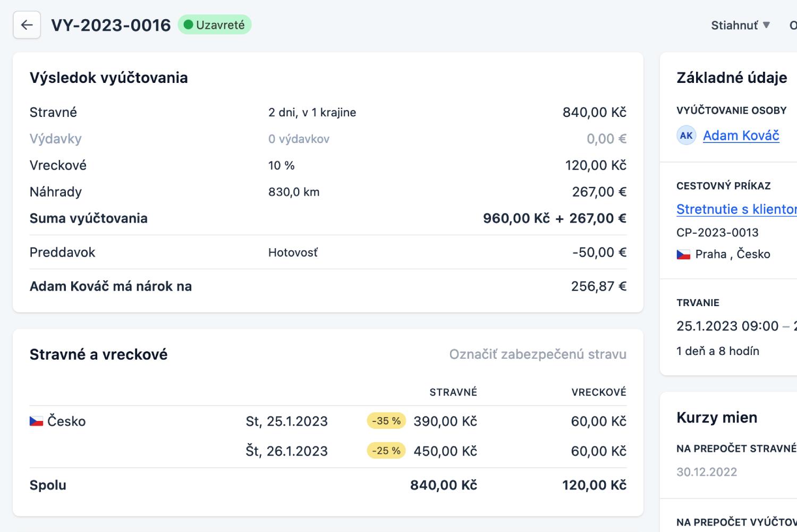Viewport: 797px width, 532px height.
Task: Click the back arrow button
Action: tap(27, 25)
